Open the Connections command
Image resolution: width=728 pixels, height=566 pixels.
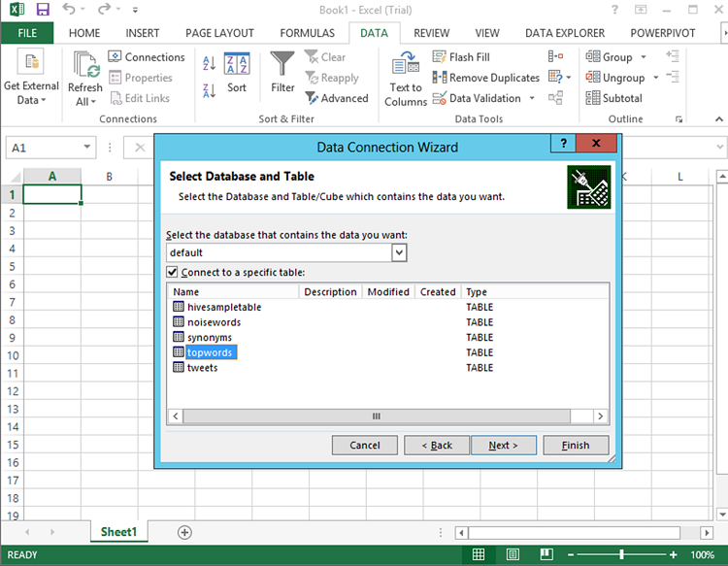(147, 57)
